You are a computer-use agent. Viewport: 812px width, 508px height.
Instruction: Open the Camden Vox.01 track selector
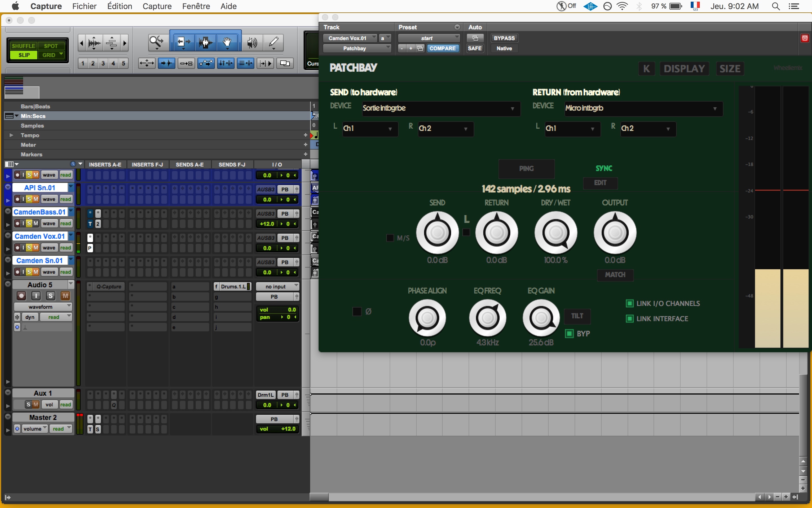350,38
